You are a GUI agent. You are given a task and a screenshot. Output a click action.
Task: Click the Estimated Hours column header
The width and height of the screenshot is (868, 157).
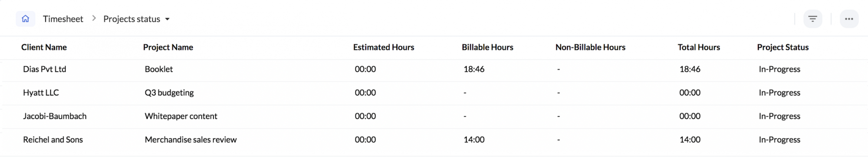[x=384, y=47]
